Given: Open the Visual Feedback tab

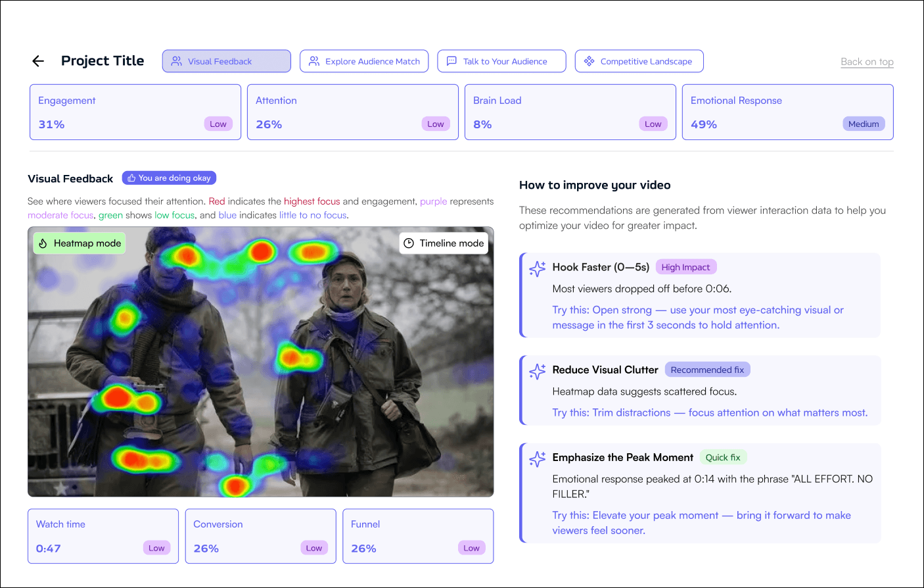Looking at the screenshot, I should [x=227, y=61].
